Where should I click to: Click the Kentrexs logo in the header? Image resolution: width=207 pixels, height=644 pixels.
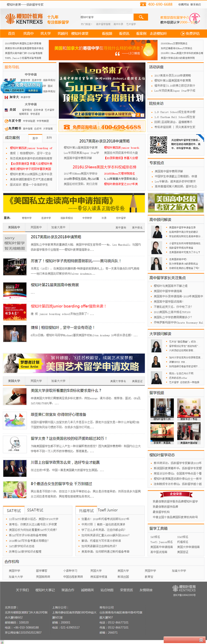point(24,19)
